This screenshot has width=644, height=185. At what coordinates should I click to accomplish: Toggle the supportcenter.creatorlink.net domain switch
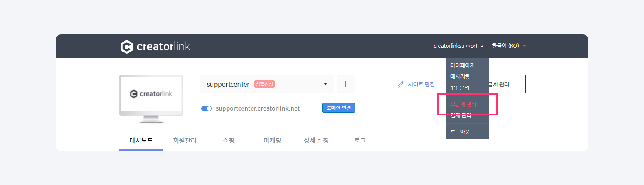pyautogui.click(x=207, y=108)
